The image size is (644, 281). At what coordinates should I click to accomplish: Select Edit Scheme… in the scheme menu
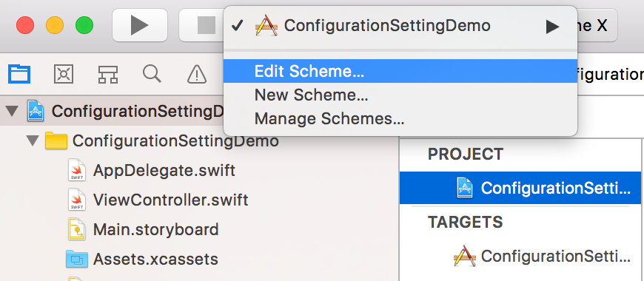click(x=400, y=72)
